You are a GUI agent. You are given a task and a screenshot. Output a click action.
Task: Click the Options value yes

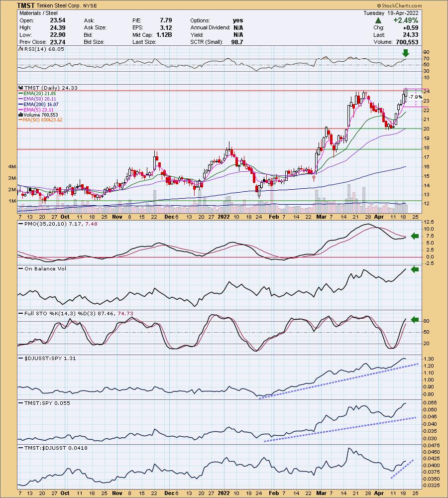238,20
